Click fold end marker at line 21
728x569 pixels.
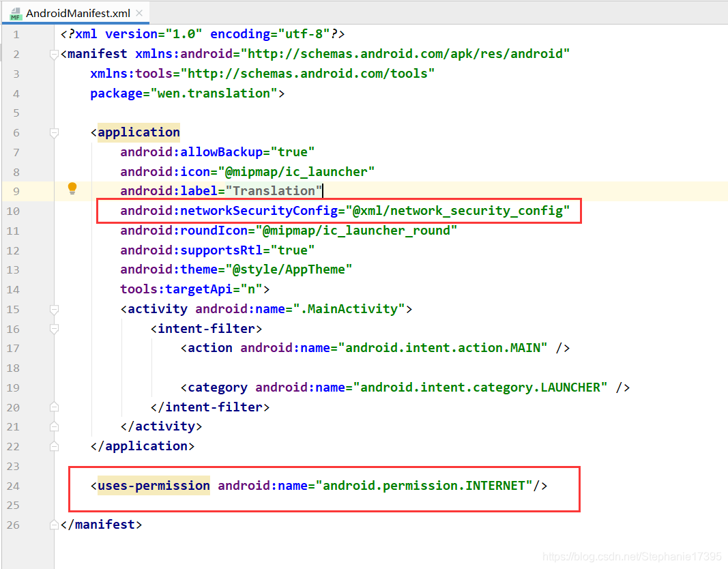(54, 426)
